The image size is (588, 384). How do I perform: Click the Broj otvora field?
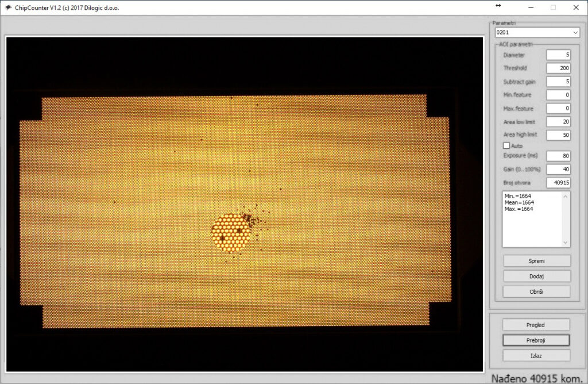[558, 183]
